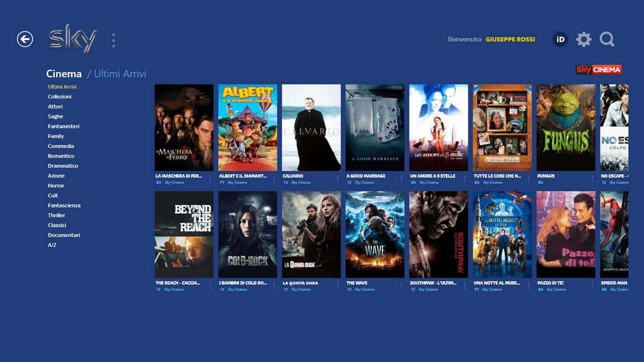
Task: Open options dots for A Good Marriage
Action: click(x=401, y=178)
